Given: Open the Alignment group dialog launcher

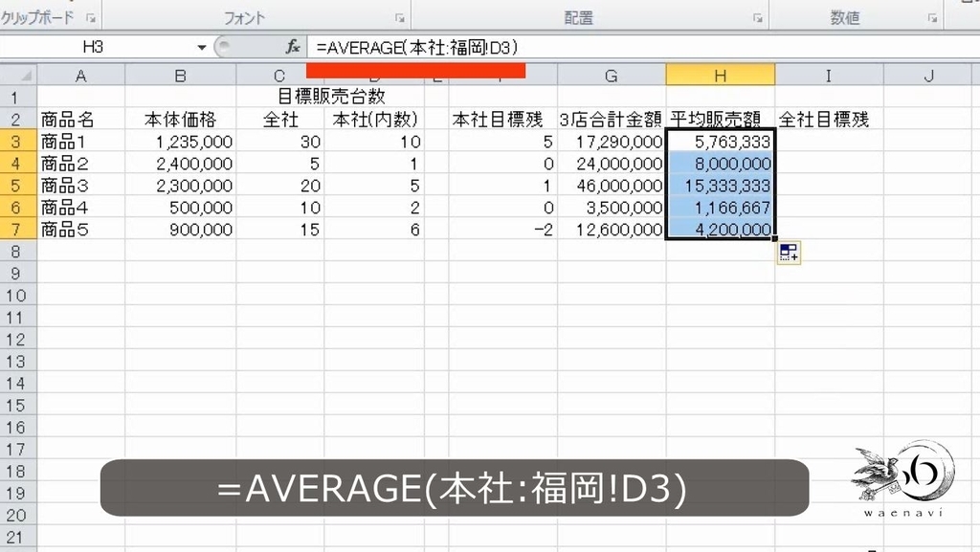Looking at the screenshot, I should point(758,19).
